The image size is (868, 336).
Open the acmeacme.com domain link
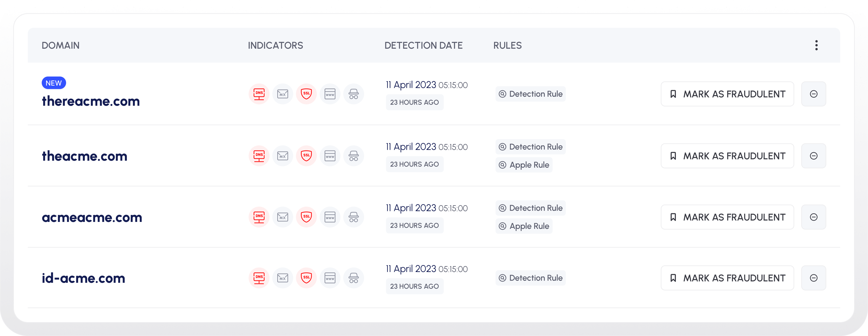click(x=92, y=217)
